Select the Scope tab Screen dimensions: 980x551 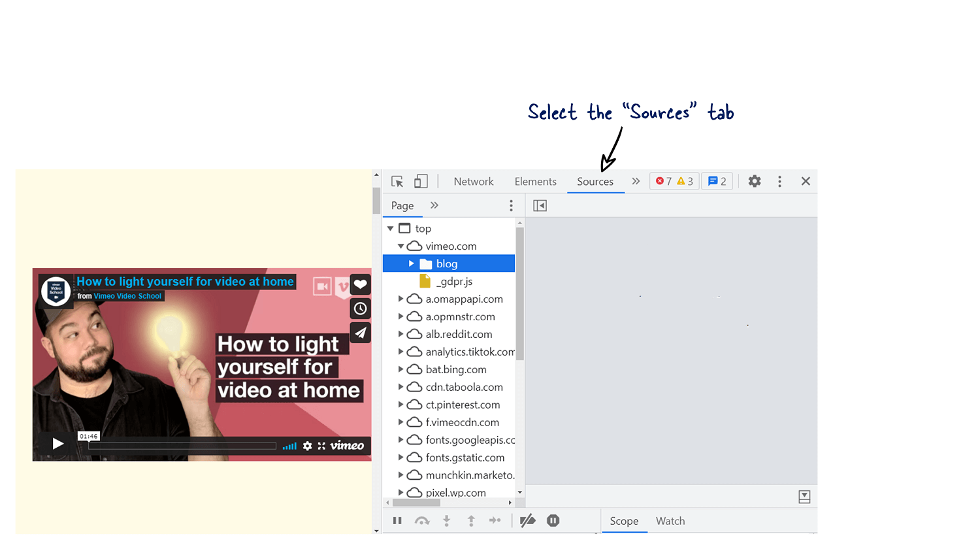pyautogui.click(x=624, y=521)
